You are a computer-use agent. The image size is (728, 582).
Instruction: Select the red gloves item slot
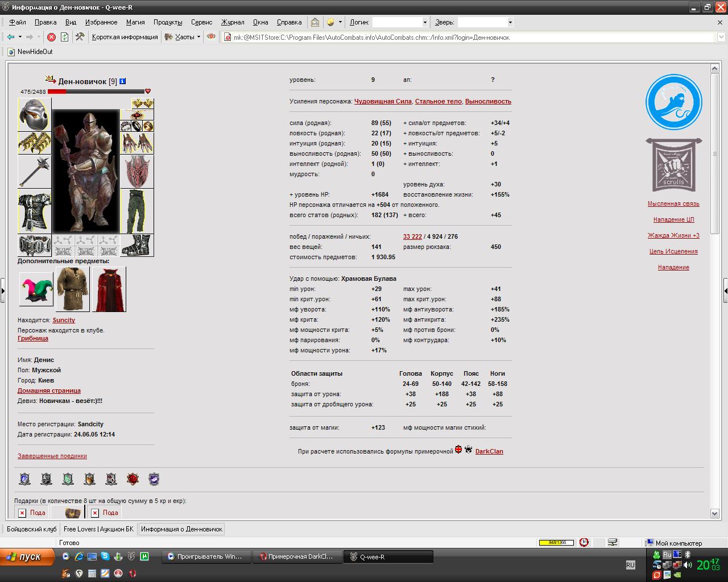click(136, 143)
